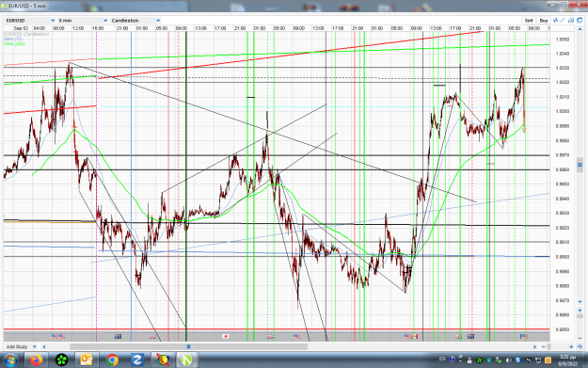Switch to the green N trading app on taskbar
The width and height of the screenshot is (588, 368).
tap(186, 360)
